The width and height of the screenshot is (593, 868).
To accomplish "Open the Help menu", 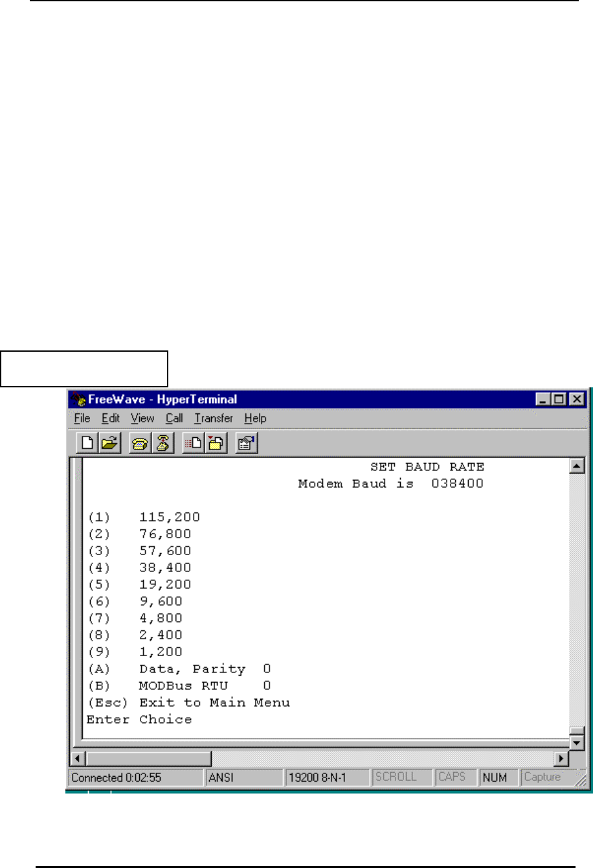I will tap(255, 418).
